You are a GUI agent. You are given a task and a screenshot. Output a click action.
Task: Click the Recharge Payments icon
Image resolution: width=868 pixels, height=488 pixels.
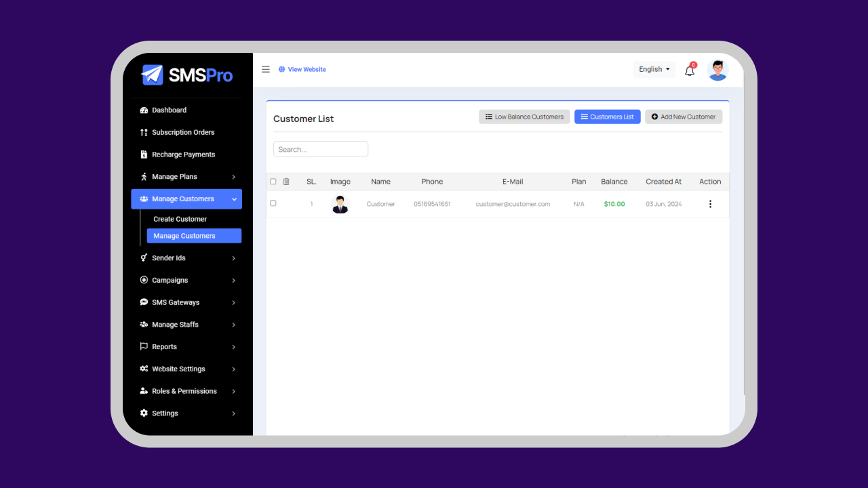click(143, 154)
